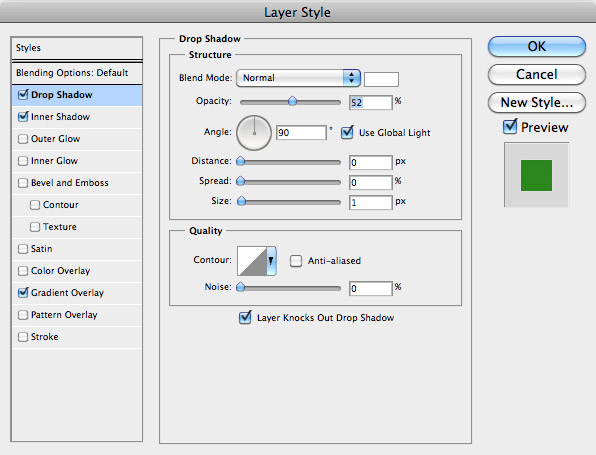Click the drop shadow color swatch

(x=381, y=79)
